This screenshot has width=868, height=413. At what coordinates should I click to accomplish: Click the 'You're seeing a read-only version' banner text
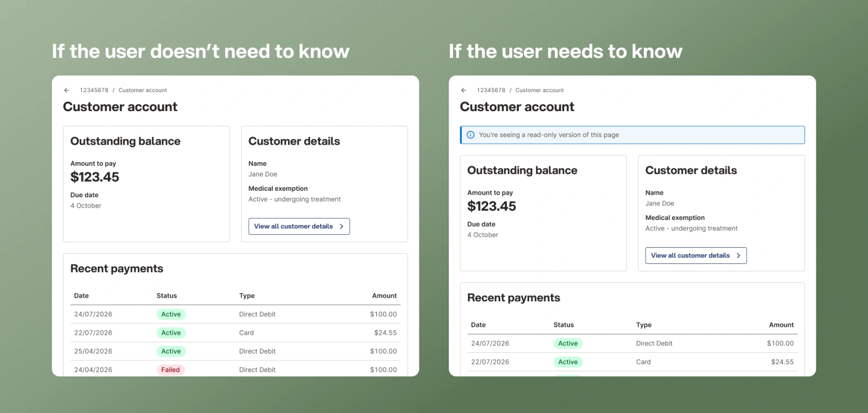pos(549,135)
